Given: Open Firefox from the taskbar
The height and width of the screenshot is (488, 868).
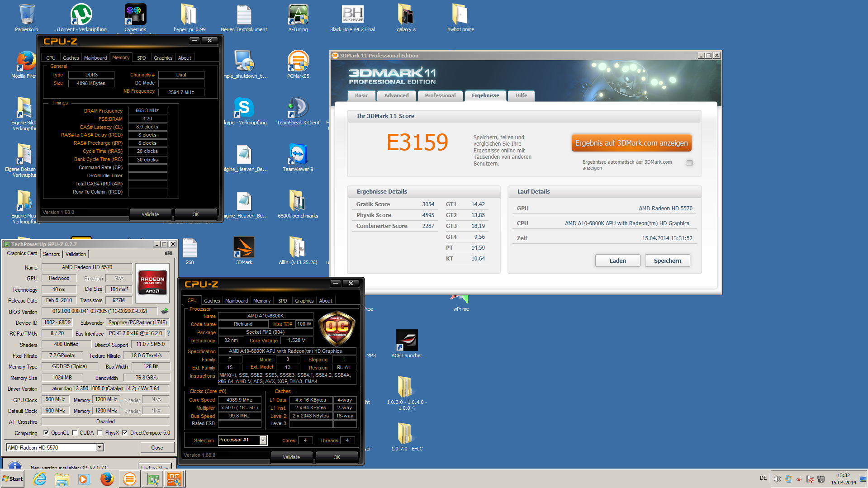Looking at the screenshot, I should [107, 479].
